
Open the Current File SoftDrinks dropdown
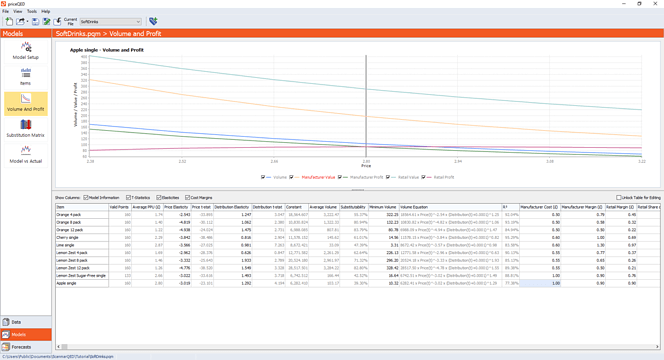(111, 22)
